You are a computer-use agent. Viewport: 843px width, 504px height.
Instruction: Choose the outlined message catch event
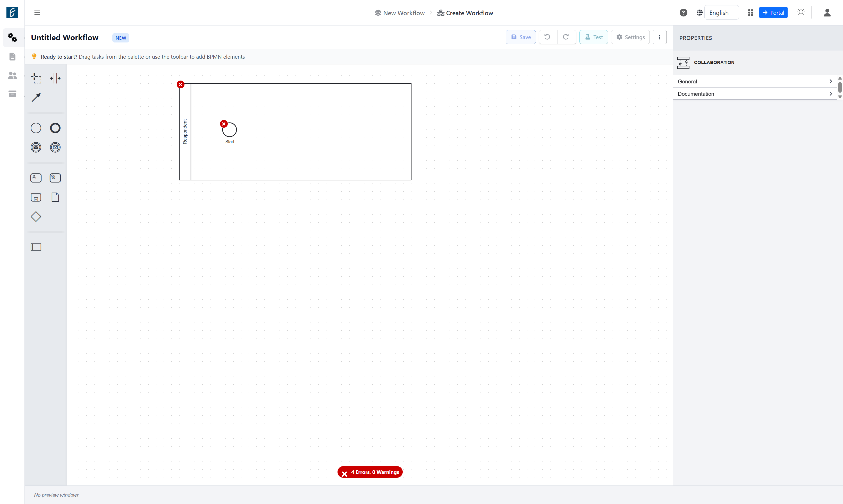(x=55, y=147)
